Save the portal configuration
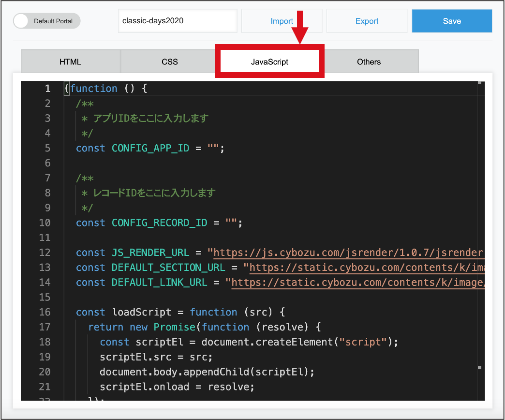 tap(452, 21)
